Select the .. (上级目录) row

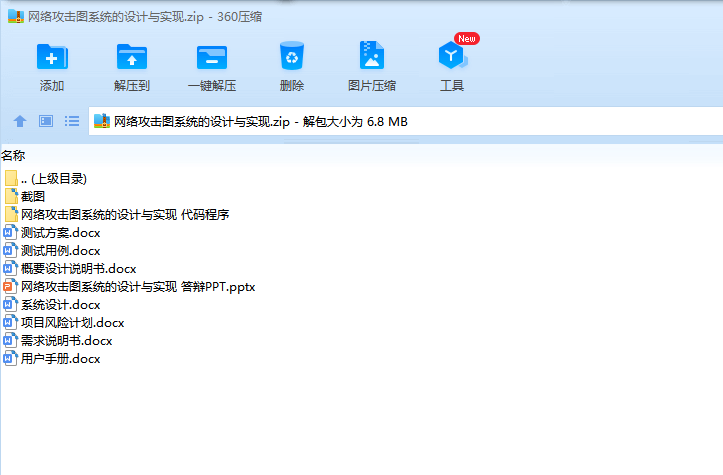[x=54, y=178]
